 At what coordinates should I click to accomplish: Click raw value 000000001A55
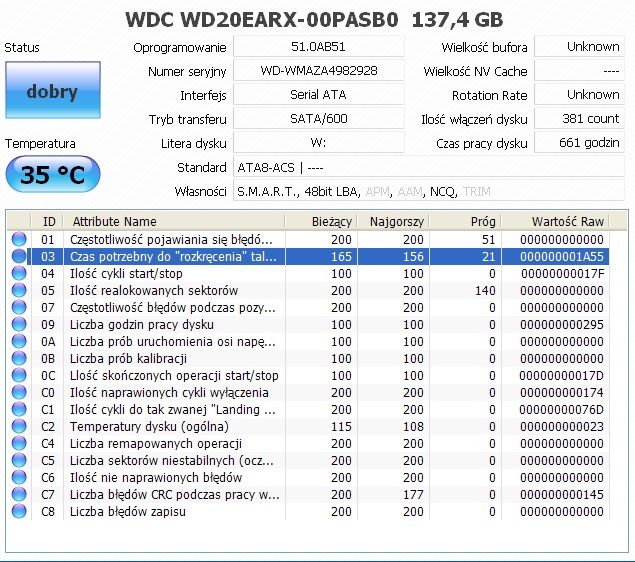click(562, 256)
